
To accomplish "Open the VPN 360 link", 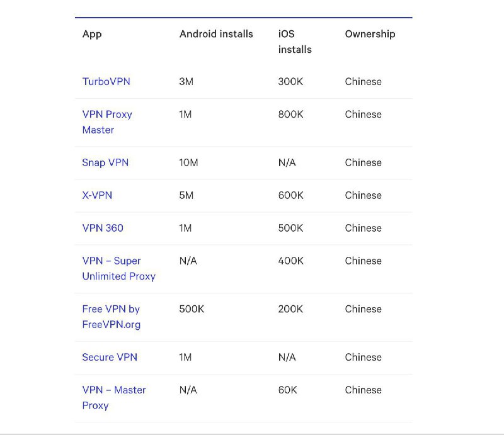I will coord(103,228).
